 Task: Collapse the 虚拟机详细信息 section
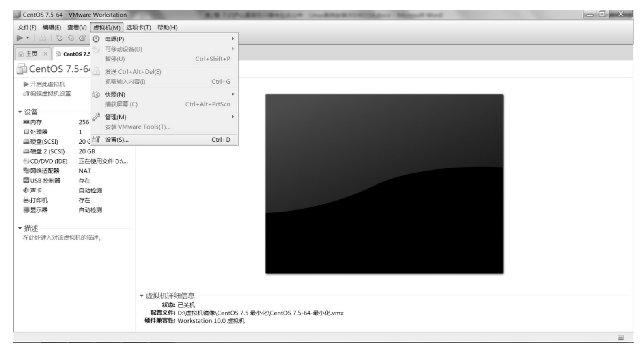point(142,296)
